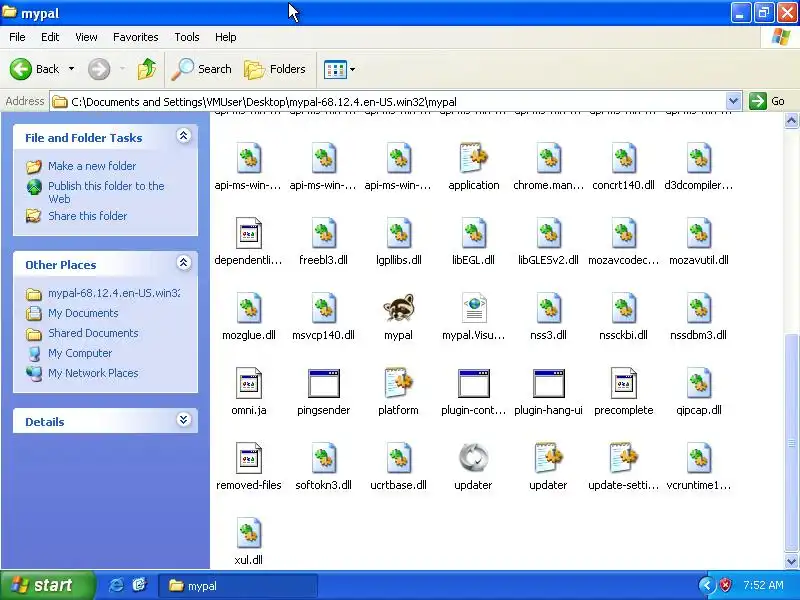This screenshot has height=600, width=800.
Task: Open the Views dropdown button
Action: [x=339, y=69]
